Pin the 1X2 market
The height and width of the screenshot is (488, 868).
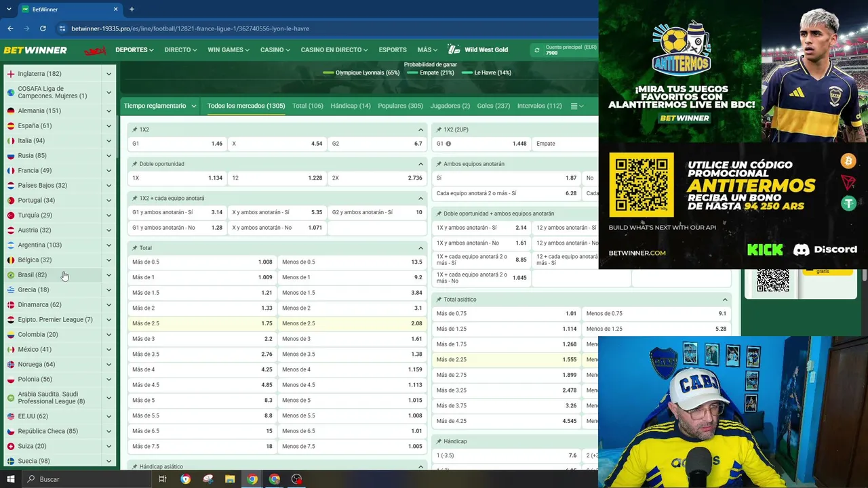coord(135,129)
